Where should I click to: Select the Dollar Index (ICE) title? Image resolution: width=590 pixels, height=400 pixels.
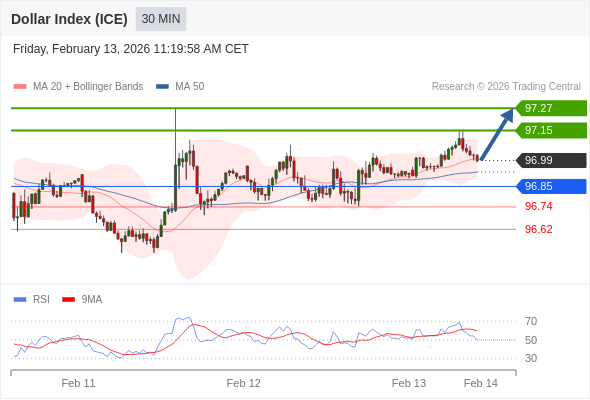pos(69,19)
